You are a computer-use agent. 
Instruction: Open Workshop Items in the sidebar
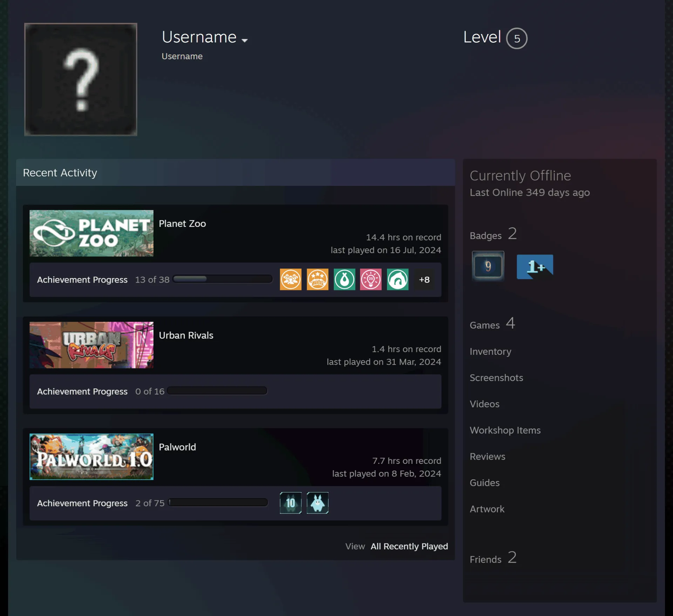pyautogui.click(x=505, y=430)
